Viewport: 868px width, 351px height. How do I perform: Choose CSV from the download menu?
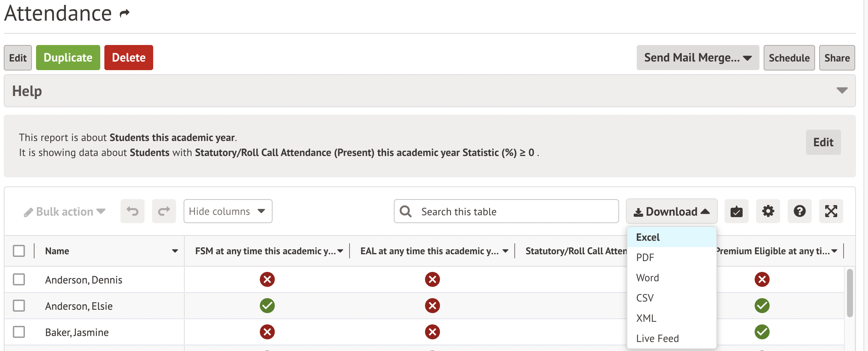(645, 298)
